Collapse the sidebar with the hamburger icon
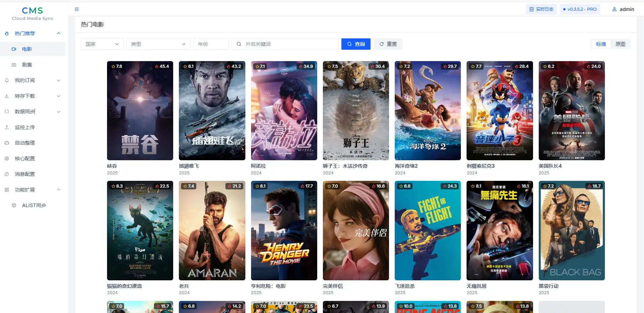644x313 pixels. click(x=77, y=9)
